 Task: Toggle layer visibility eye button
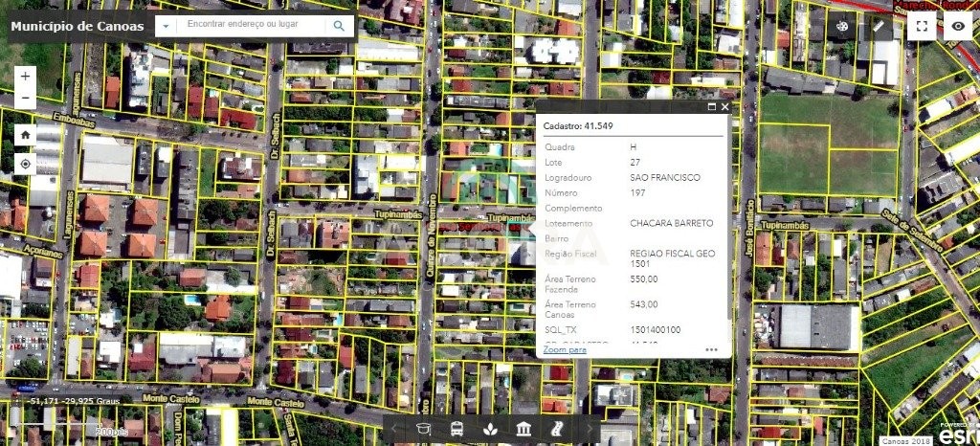(958, 26)
